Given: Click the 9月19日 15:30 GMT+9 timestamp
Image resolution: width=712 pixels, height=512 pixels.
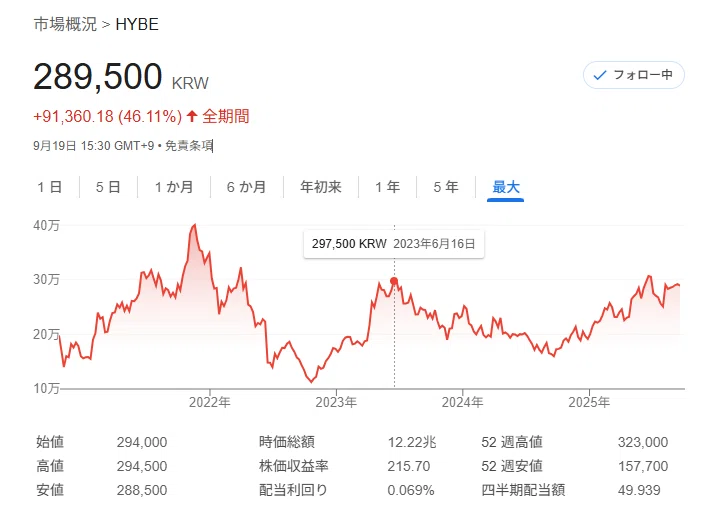Looking at the screenshot, I should pyautogui.click(x=94, y=146).
